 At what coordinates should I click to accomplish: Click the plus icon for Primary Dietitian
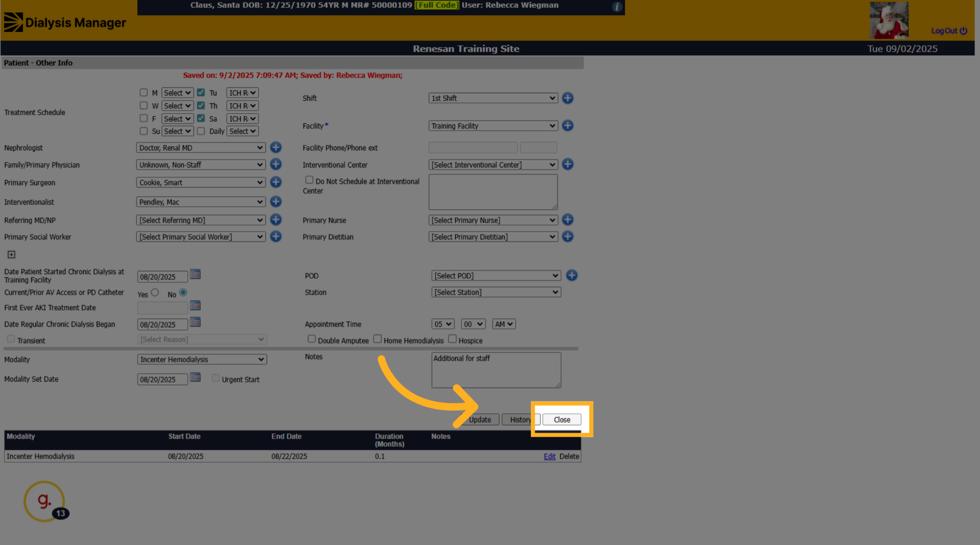tap(568, 236)
